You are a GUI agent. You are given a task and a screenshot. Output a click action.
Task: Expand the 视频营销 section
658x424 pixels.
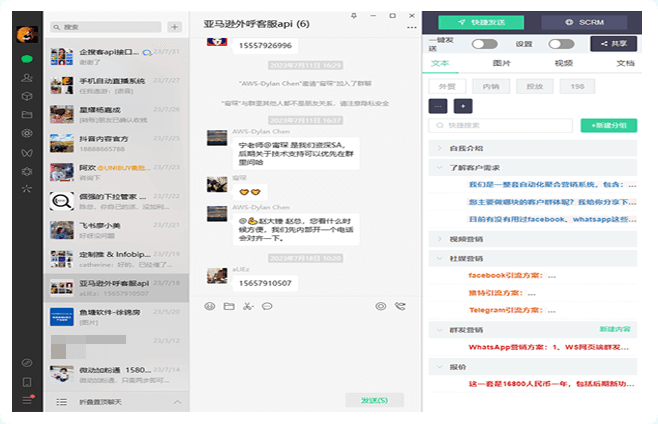465,239
